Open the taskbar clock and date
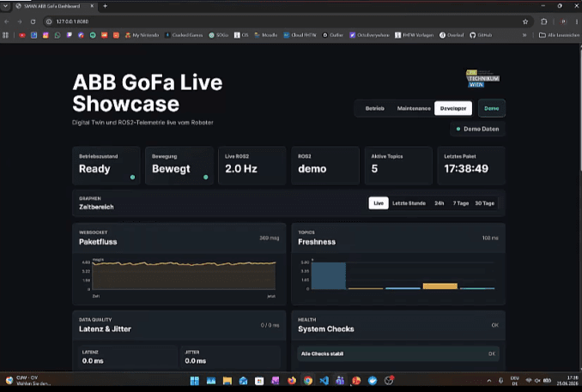582x392 pixels. tap(567, 381)
